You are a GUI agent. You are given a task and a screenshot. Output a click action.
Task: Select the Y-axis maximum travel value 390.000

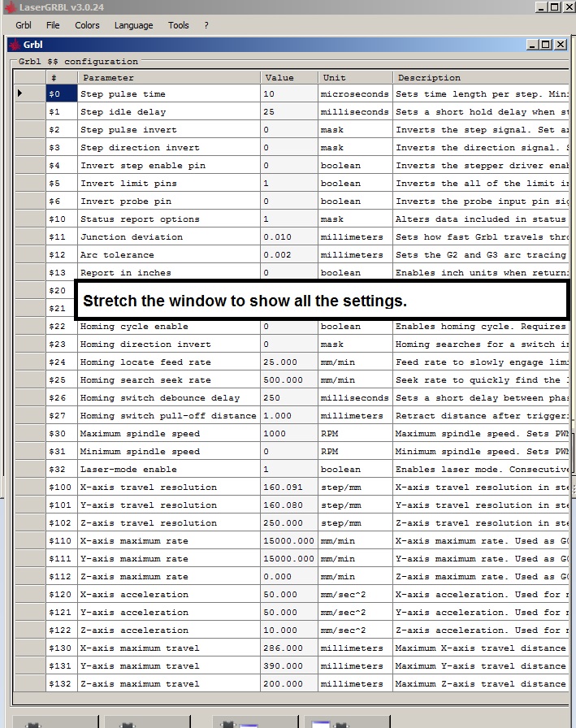(x=289, y=666)
